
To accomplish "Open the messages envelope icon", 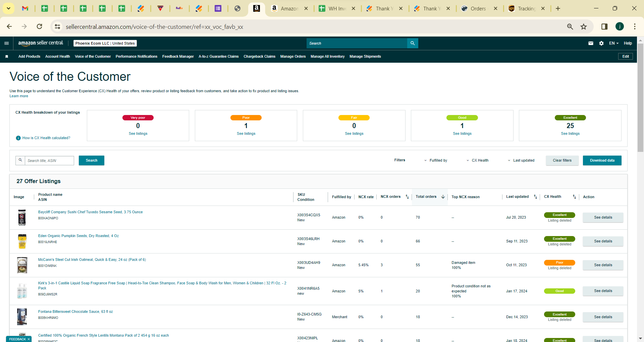I will pos(591,43).
